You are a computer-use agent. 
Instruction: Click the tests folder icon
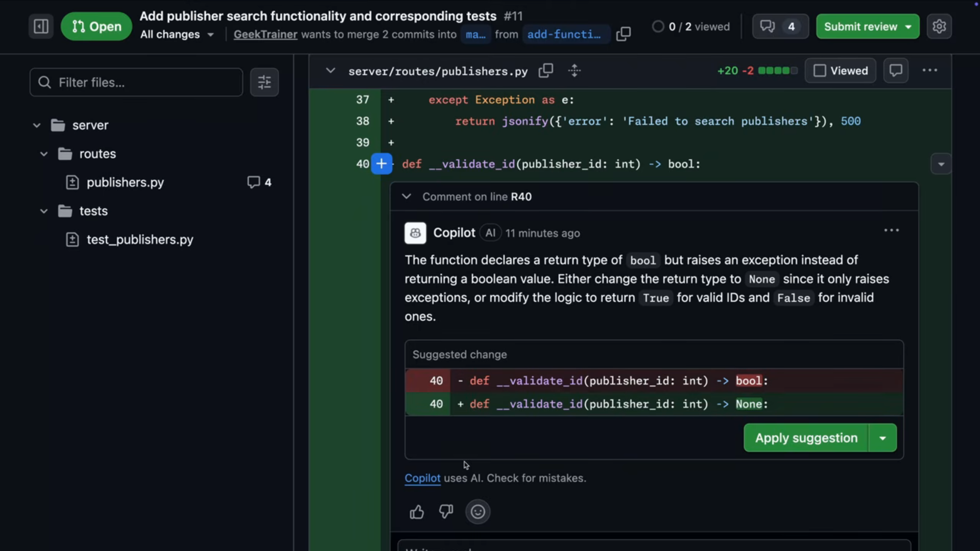click(65, 211)
